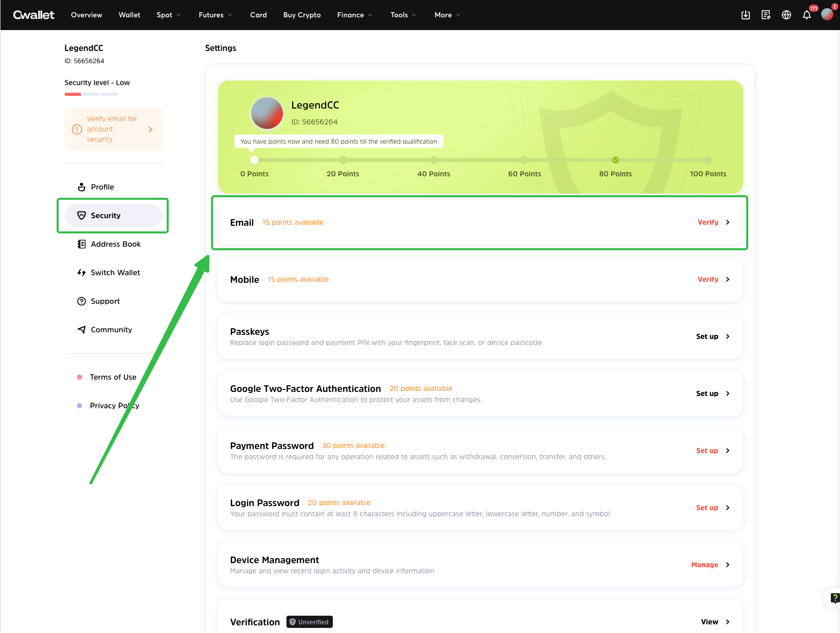Click the Cwallet logo
Viewport: 840px width, 633px height.
(x=34, y=15)
